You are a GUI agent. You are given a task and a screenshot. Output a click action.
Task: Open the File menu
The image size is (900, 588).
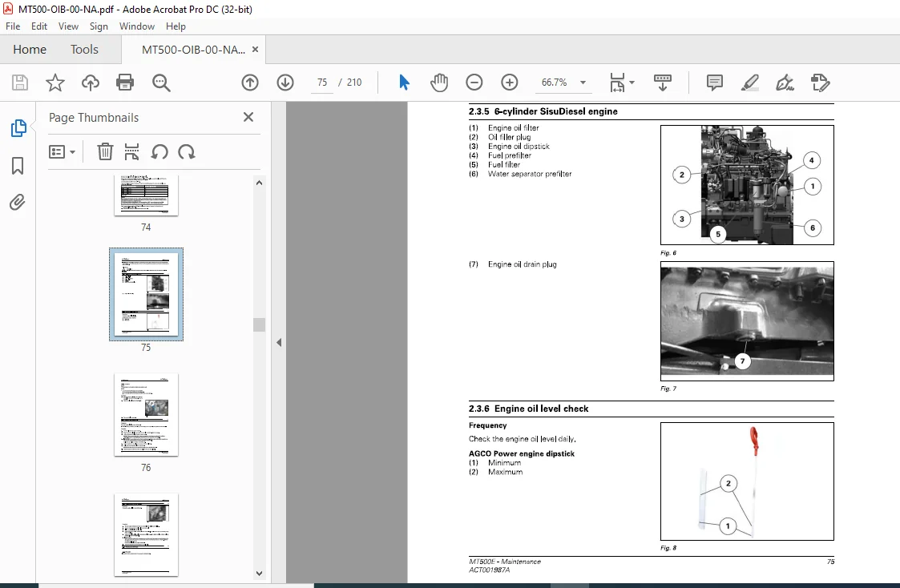(13, 26)
